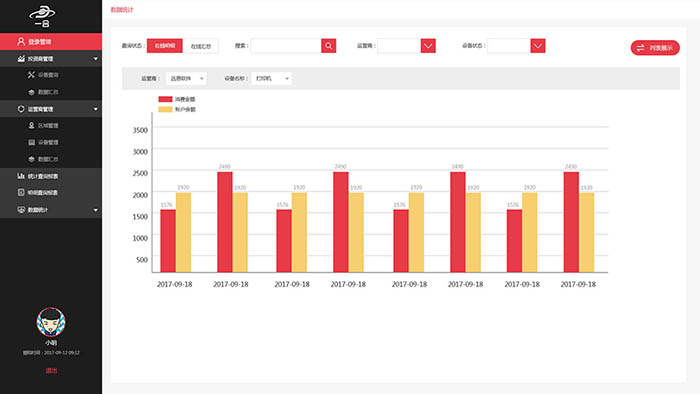The width and height of the screenshot is (700, 394).
Task: Click the 运营商管理 shield icon
Action: [21, 109]
